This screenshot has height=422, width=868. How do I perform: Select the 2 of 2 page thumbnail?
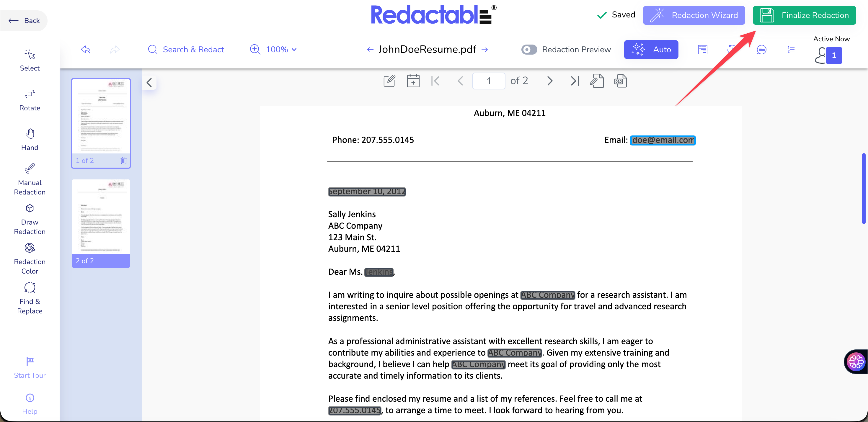(x=101, y=223)
